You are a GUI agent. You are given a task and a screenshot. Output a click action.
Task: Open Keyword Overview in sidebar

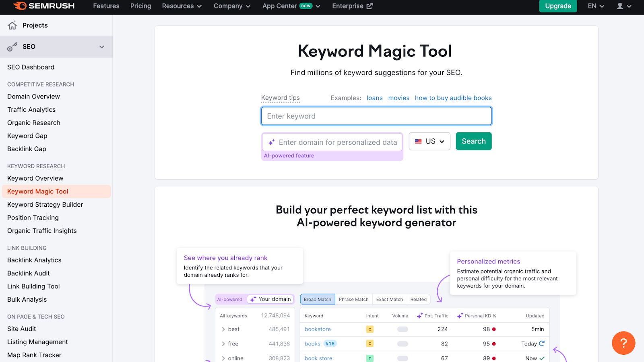click(35, 178)
